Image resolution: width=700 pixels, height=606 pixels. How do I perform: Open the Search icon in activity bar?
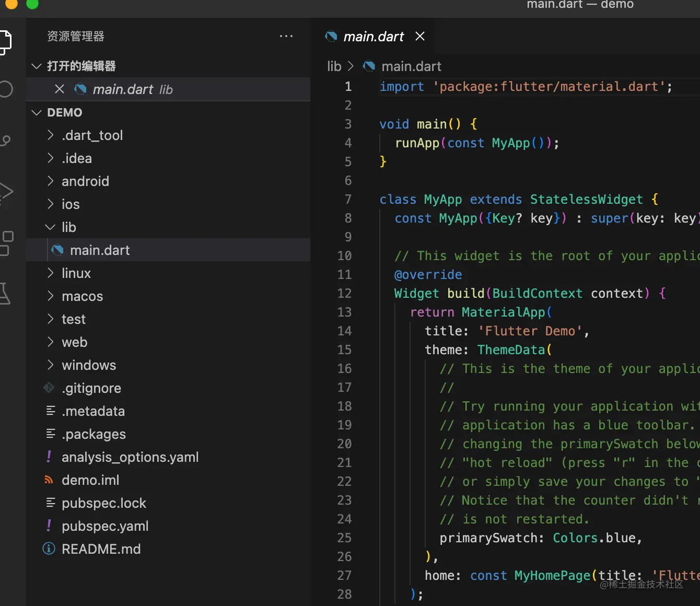point(5,89)
